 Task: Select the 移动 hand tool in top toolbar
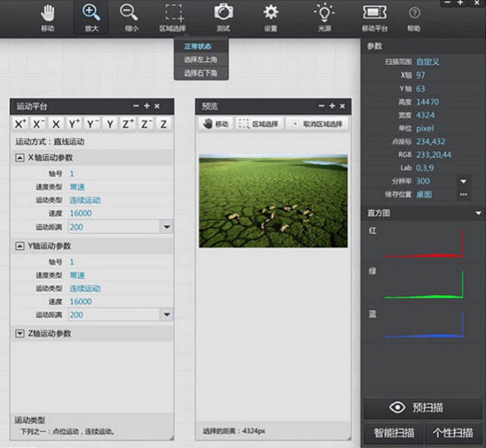[48, 17]
